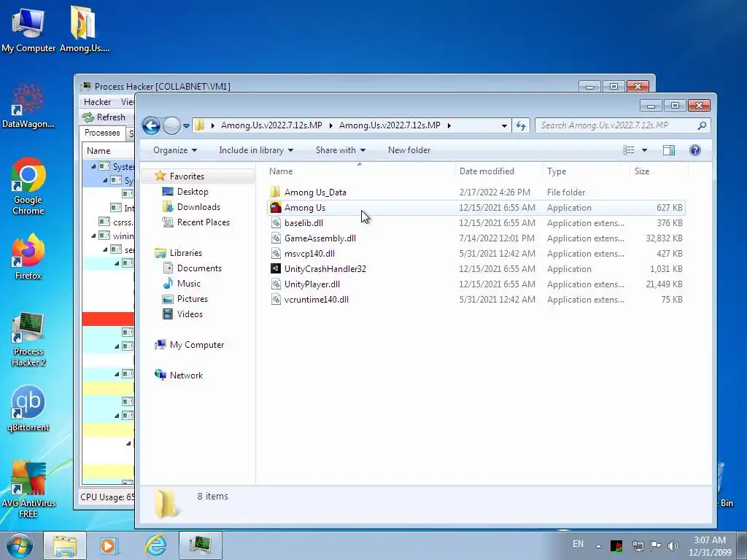The image size is (747, 560).
Task: Open Videos library
Action: tap(190, 314)
